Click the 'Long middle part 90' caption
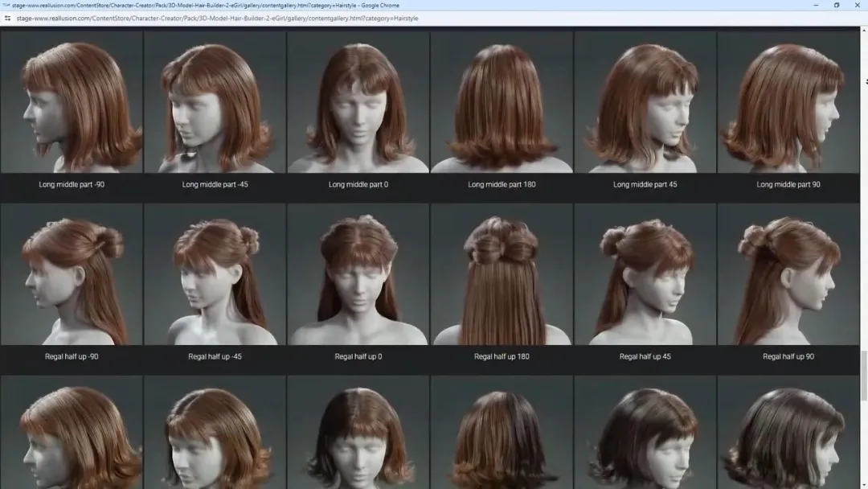The height and width of the screenshot is (489, 868). pos(788,184)
